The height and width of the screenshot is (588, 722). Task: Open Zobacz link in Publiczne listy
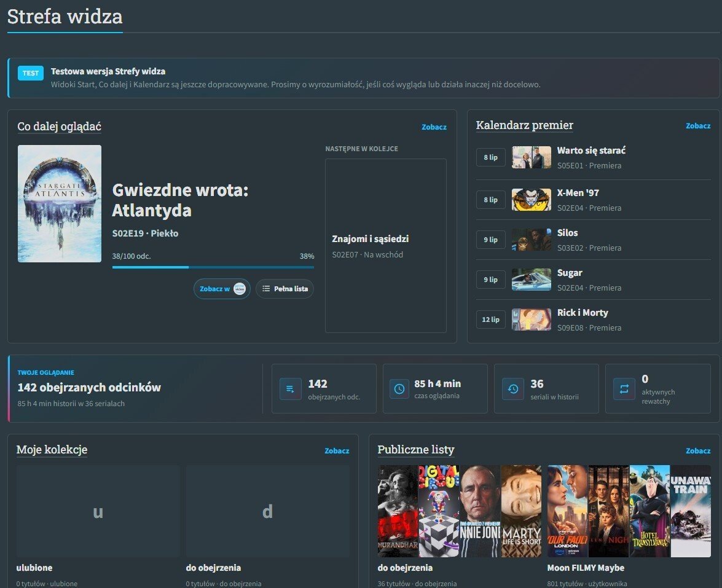[x=697, y=451]
